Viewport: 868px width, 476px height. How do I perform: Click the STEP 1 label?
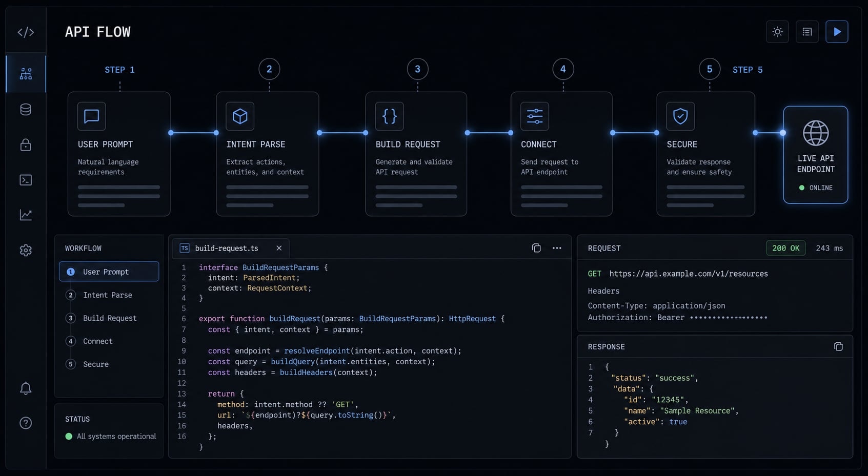[x=119, y=70]
